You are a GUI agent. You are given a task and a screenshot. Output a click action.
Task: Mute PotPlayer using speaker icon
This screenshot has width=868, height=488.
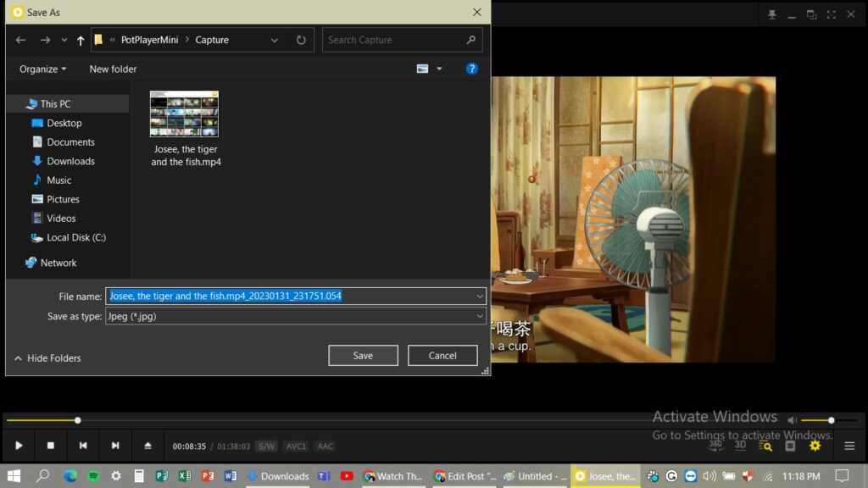tap(793, 420)
